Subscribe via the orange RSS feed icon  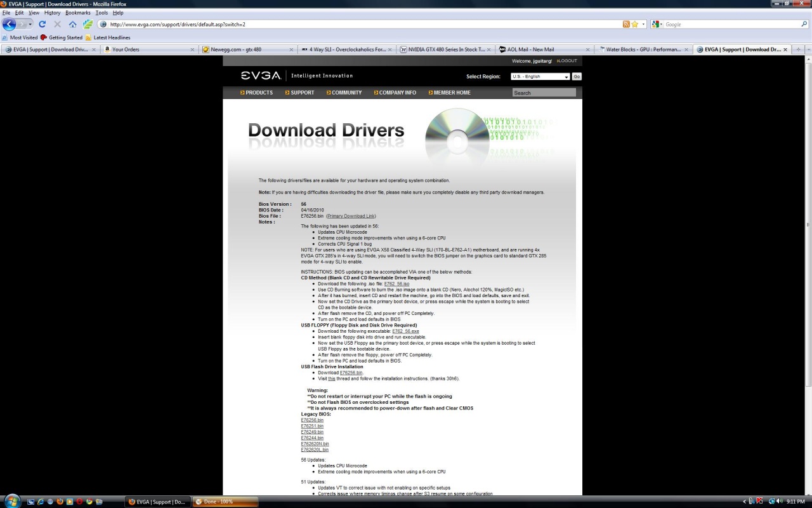pos(626,24)
